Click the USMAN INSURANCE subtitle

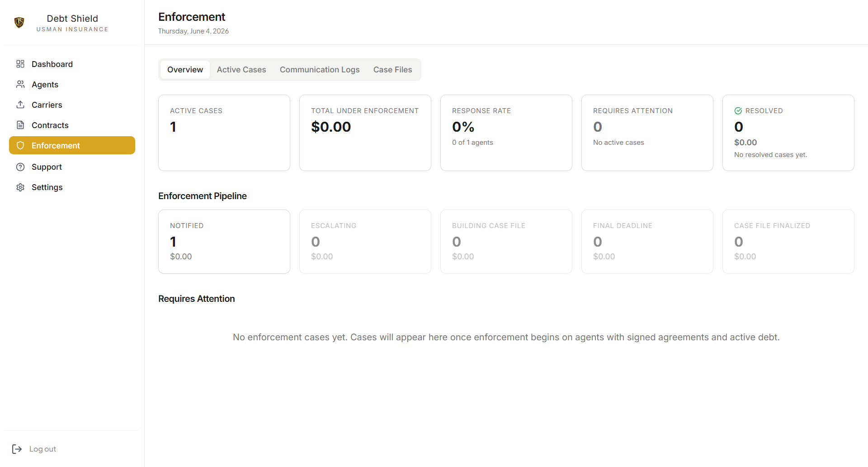tap(72, 29)
